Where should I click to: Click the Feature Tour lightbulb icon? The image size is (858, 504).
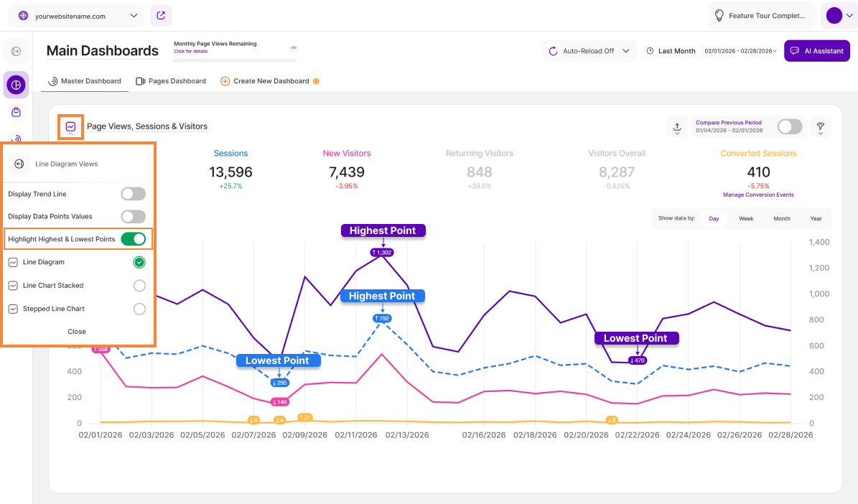tap(719, 15)
